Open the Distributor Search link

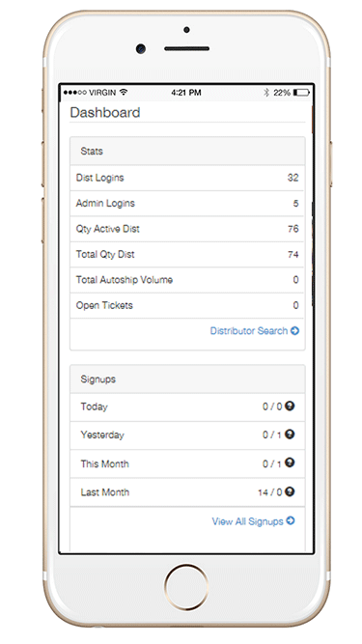(x=255, y=330)
